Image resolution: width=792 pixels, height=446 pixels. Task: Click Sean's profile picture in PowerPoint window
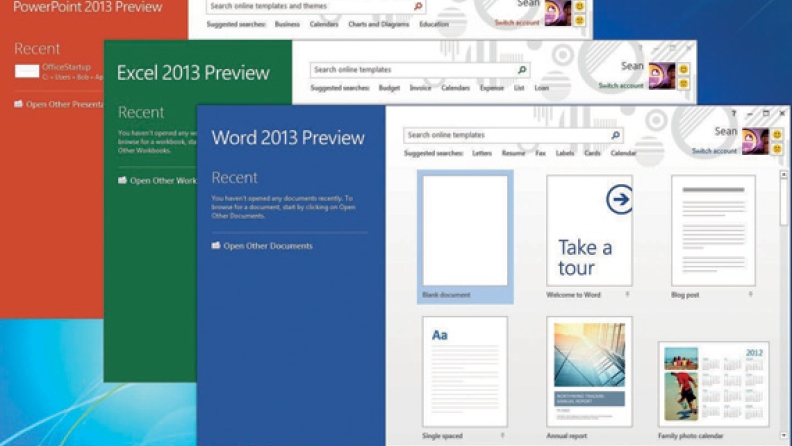(x=558, y=13)
